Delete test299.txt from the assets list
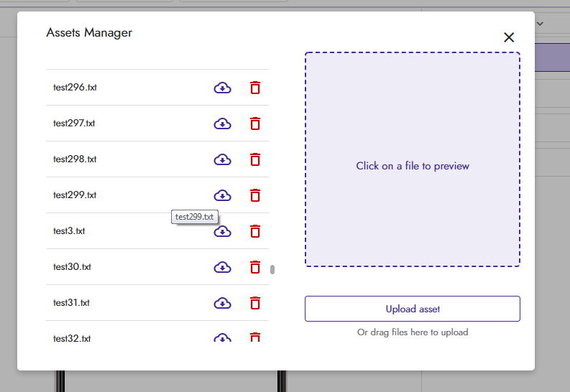Viewport: 570px width, 392px height. coord(255,195)
